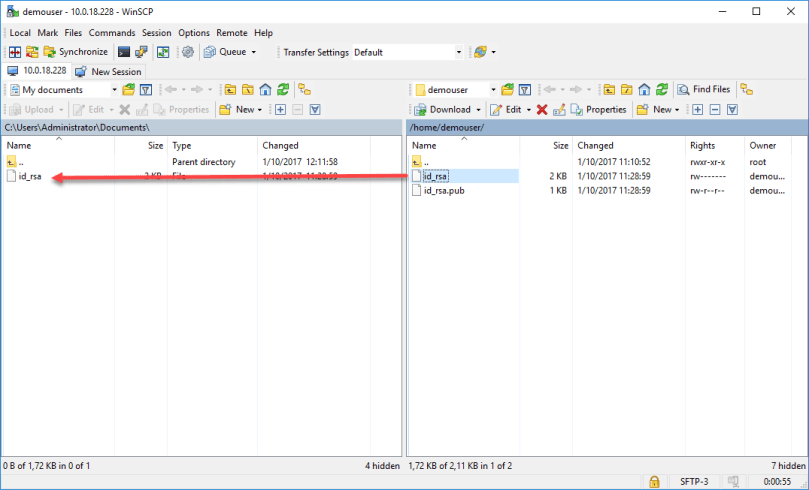The height and width of the screenshot is (490, 809).
Task: Click the Download button
Action: [x=443, y=109]
